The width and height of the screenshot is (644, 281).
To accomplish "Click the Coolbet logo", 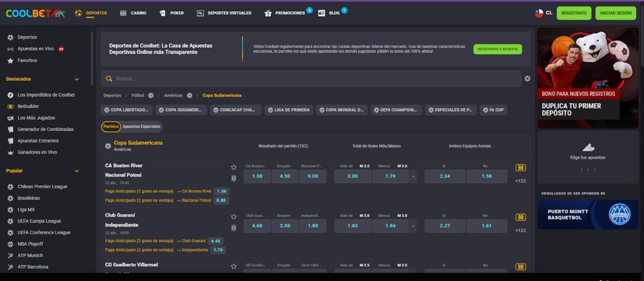I will [35, 13].
